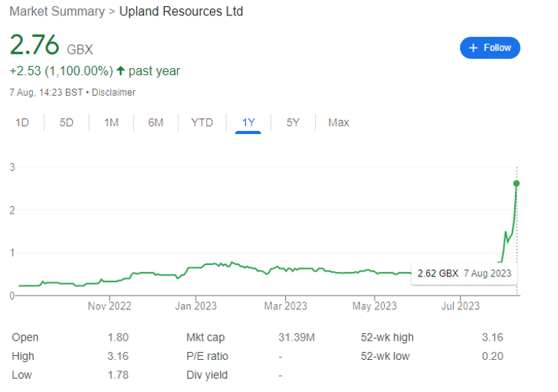Switch chart to the 1D range
The image size is (558, 392).
coord(22,122)
